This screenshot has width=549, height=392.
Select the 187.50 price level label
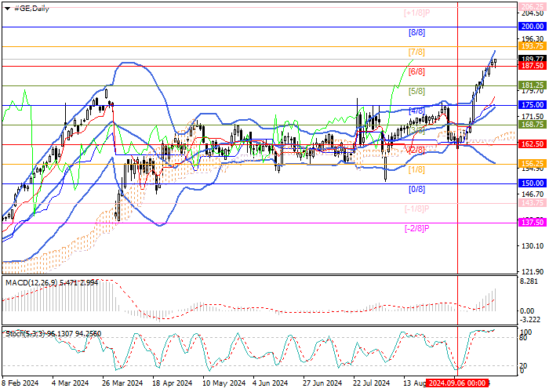pyautogui.click(x=533, y=66)
